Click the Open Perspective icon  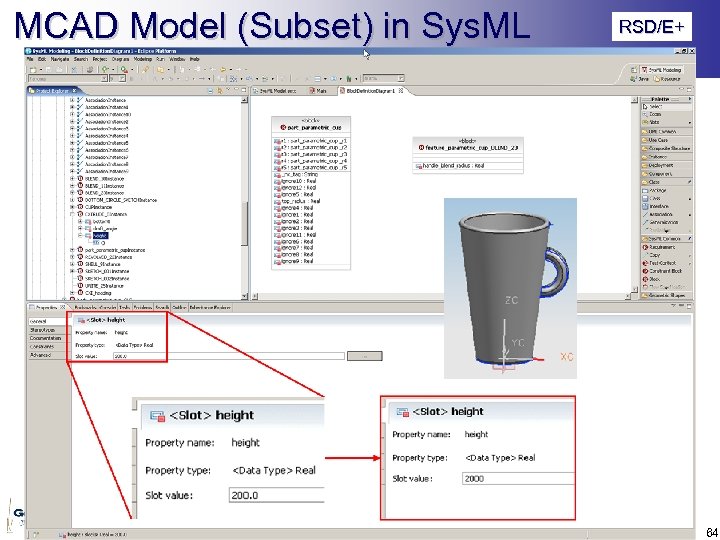(634, 70)
